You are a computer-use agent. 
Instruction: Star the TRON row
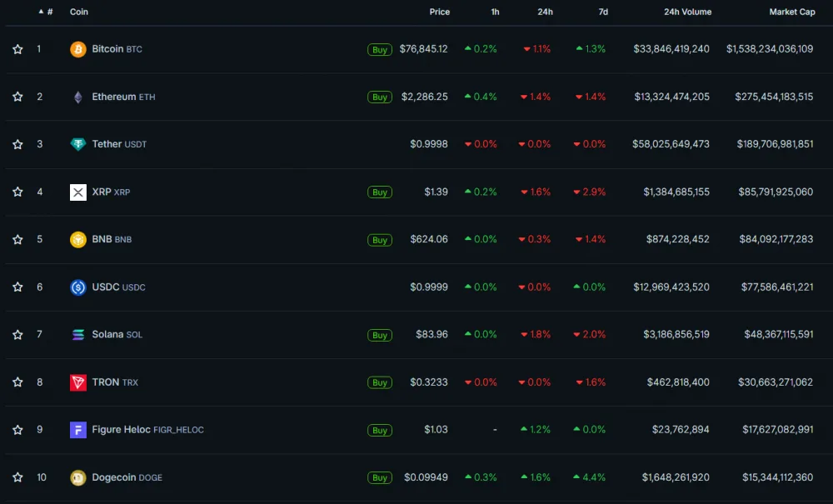(x=17, y=382)
